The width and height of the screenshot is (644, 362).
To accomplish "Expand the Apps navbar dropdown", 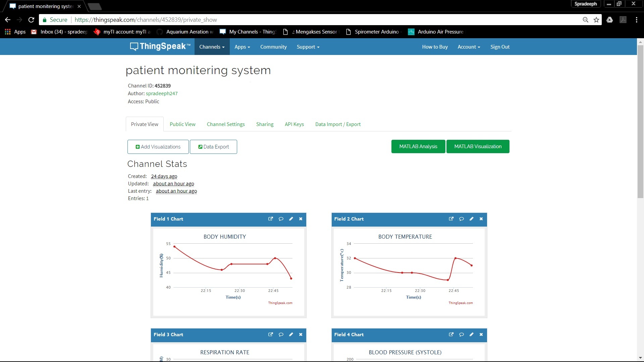I will coord(242,47).
